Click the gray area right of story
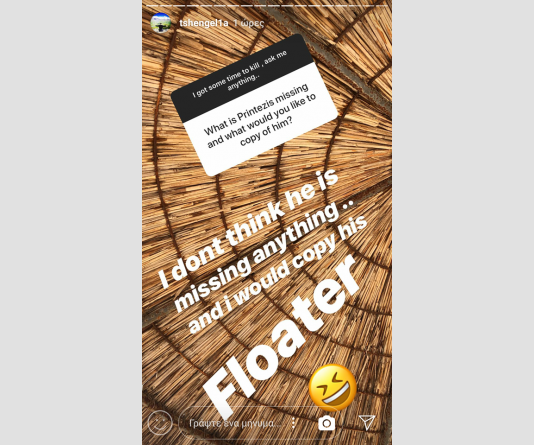534x445 pixels. (x=463, y=222)
